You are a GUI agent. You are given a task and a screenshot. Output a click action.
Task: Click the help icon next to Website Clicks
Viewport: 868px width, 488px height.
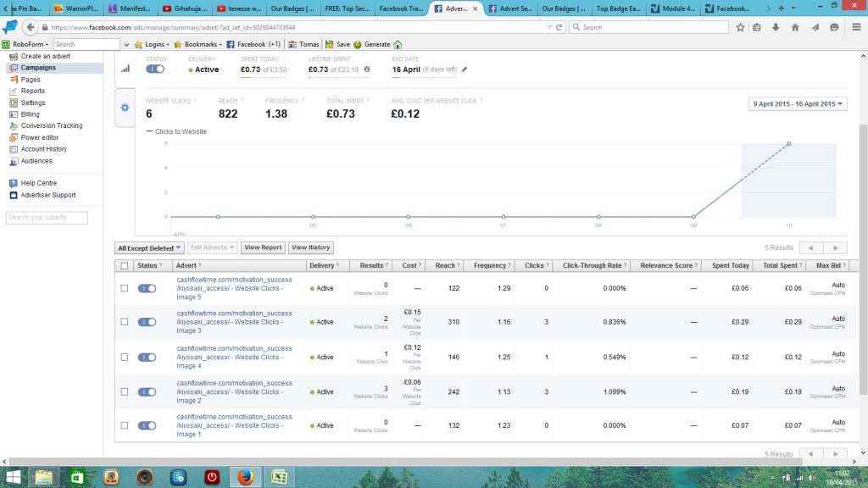(x=195, y=101)
